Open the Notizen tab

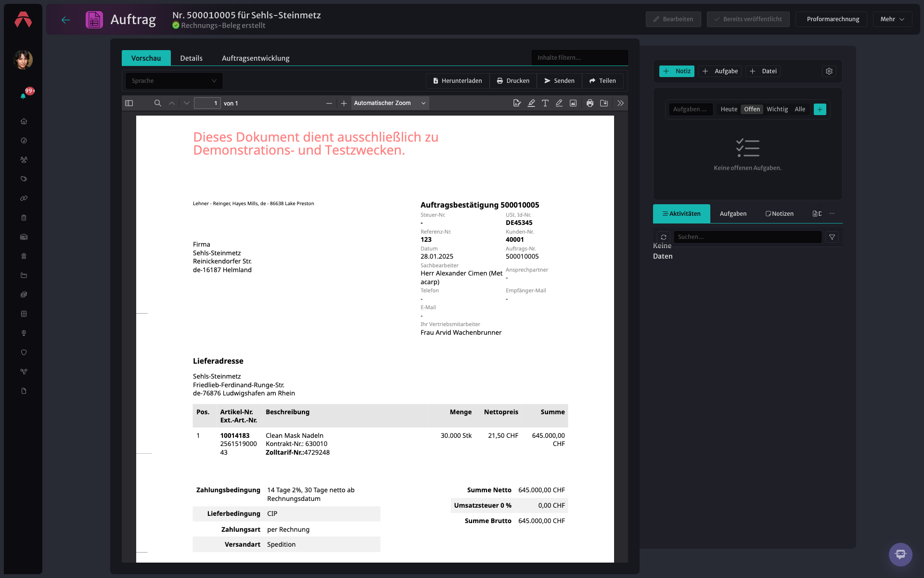(780, 214)
